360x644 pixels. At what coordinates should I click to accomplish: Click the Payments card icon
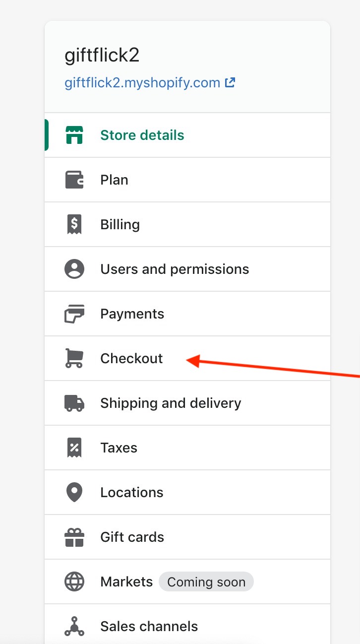[x=74, y=314]
